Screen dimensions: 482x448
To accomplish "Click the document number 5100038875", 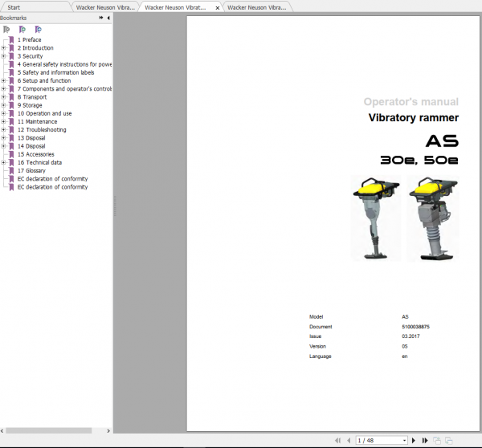I will [415, 327].
